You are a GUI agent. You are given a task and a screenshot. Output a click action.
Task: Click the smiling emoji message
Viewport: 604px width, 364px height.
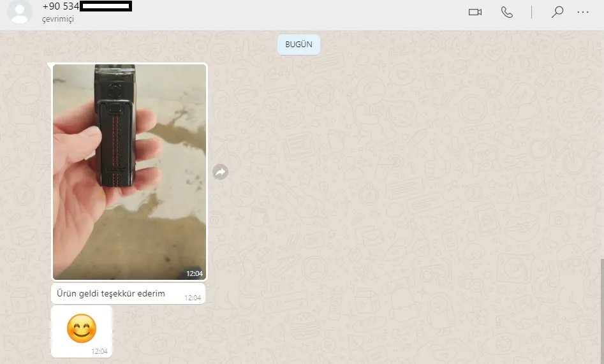pos(82,328)
